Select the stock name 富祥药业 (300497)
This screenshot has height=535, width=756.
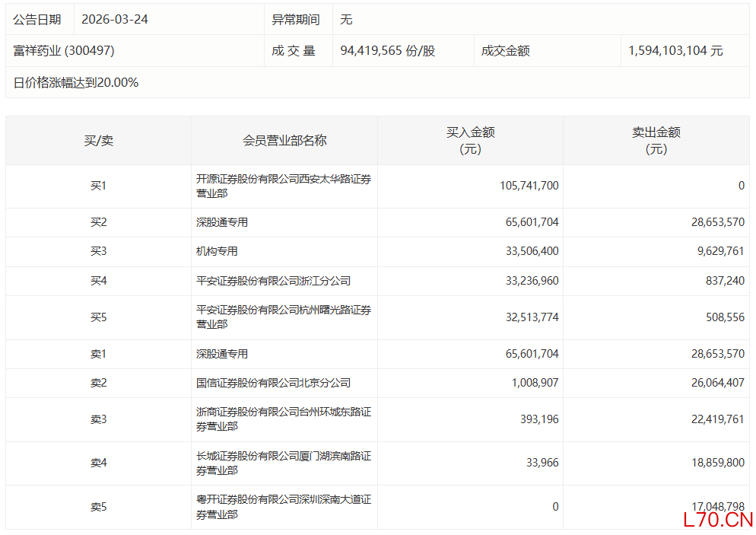64,51
